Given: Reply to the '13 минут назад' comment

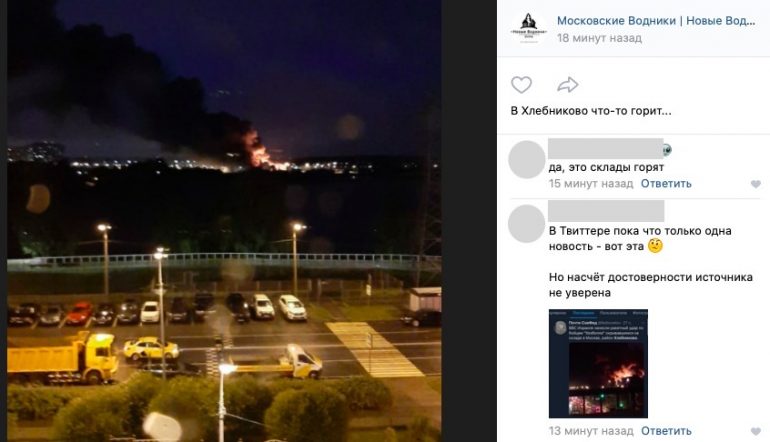Looking at the screenshot, I should [666, 431].
